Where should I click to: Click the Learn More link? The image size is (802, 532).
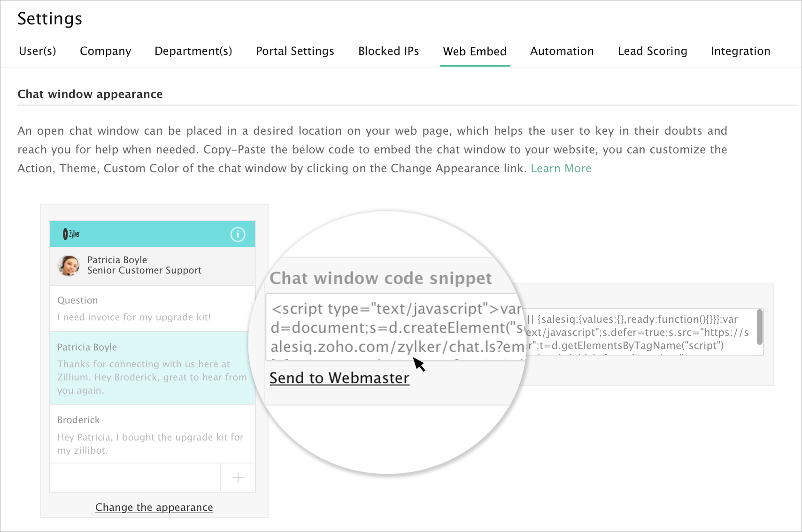coord(561,168)
